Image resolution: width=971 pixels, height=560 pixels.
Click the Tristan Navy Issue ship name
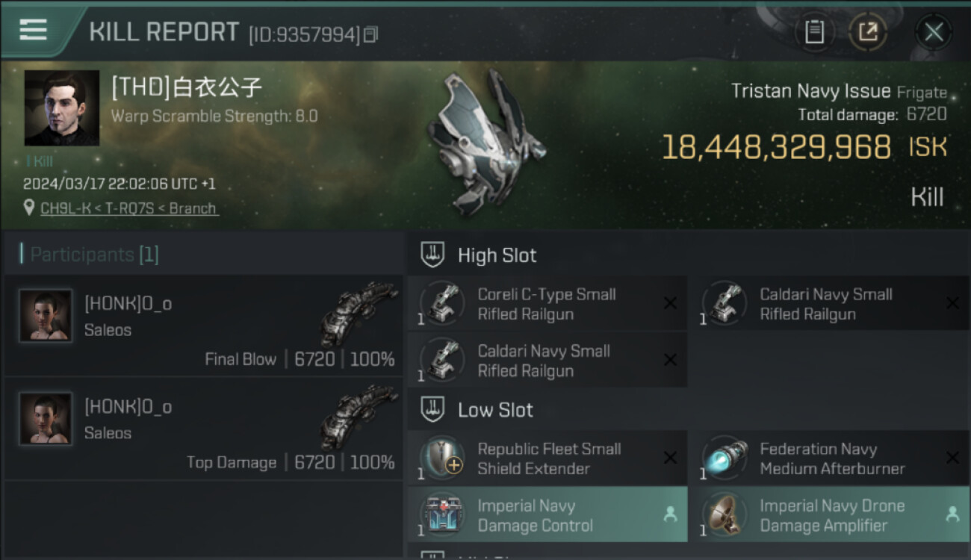[x=810, y=92]
